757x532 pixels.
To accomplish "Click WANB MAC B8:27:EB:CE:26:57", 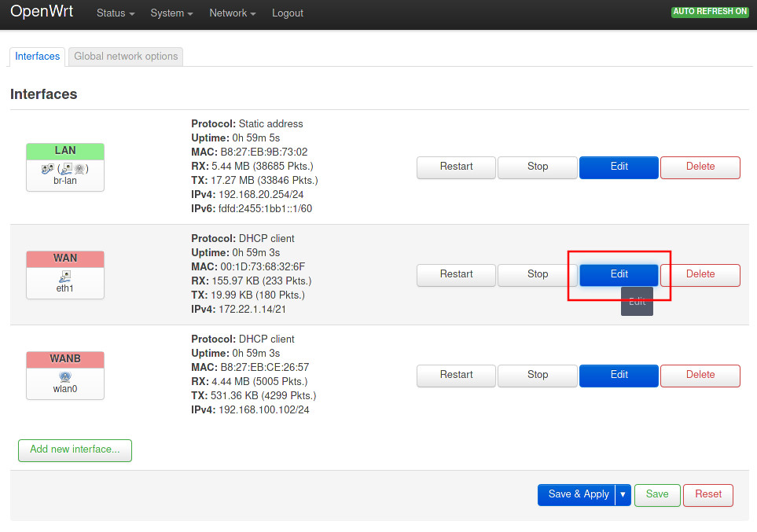I will point(265,368).
